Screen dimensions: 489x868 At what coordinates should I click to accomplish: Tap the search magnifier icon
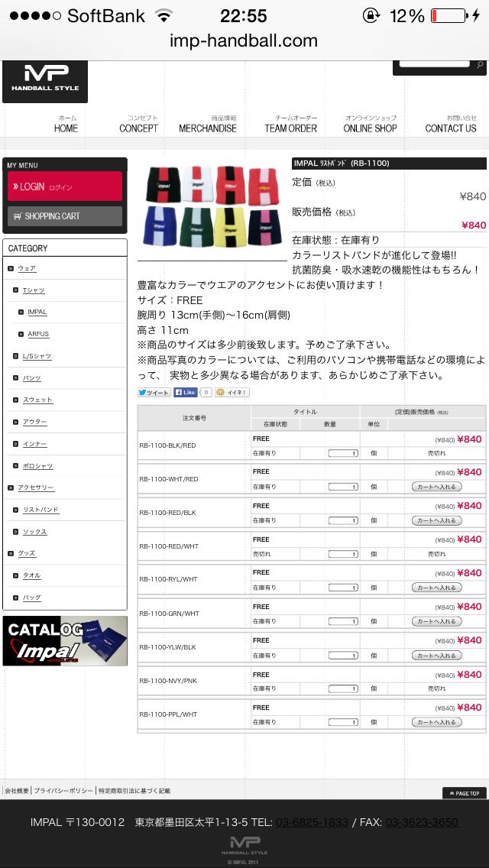point(479,65)
